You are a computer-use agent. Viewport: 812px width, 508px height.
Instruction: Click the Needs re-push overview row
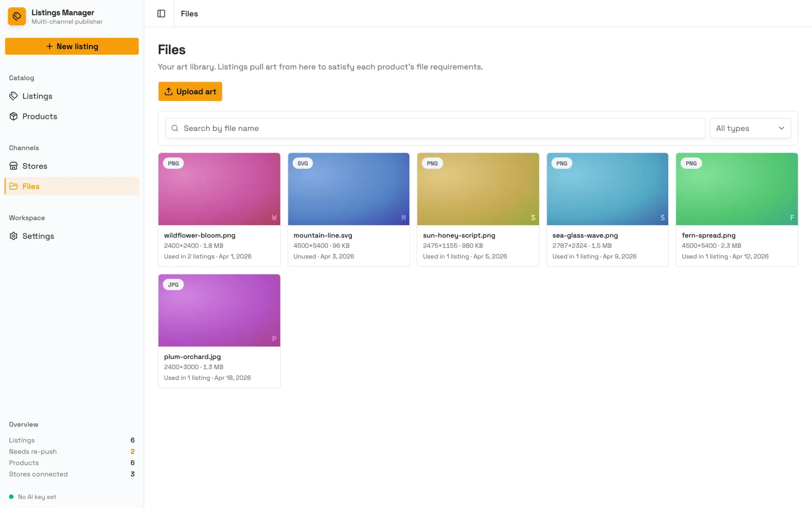tap(72, 452)
